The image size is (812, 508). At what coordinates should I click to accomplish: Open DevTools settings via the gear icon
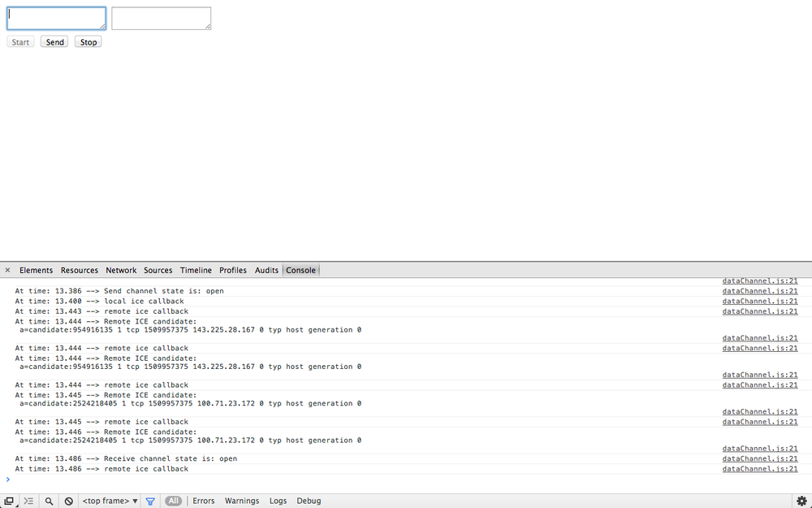coord(802,501)
